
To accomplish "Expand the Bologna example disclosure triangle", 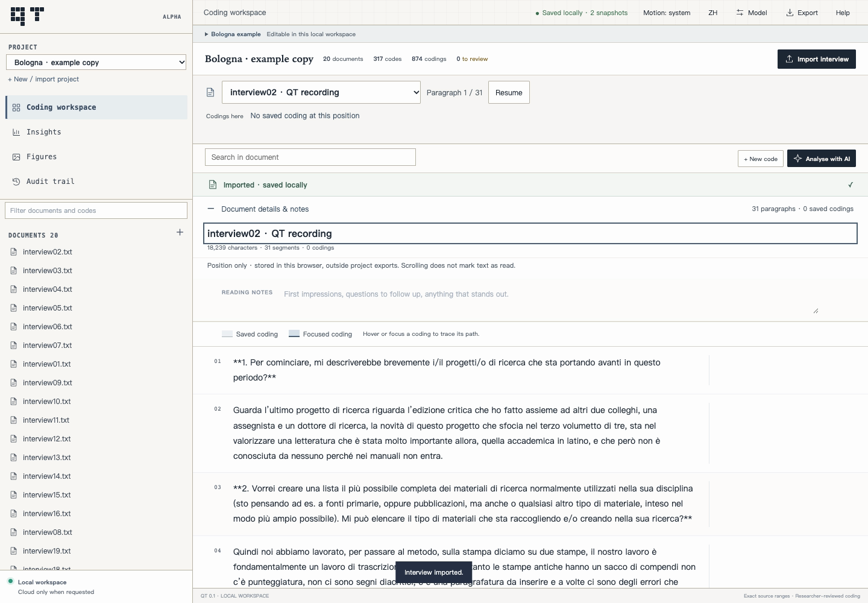I will 207,34.
